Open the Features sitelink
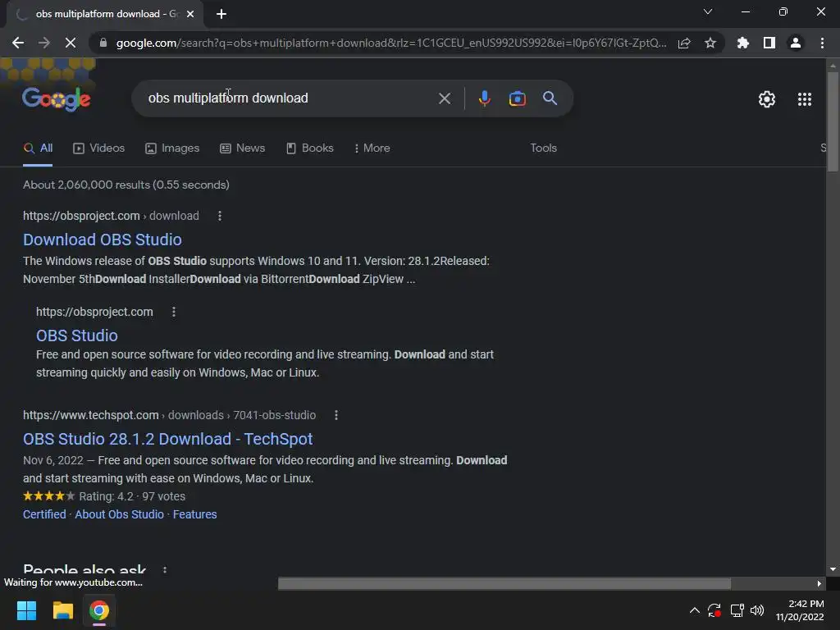Screen dimensions: 840x630 (x=195, y=514)
